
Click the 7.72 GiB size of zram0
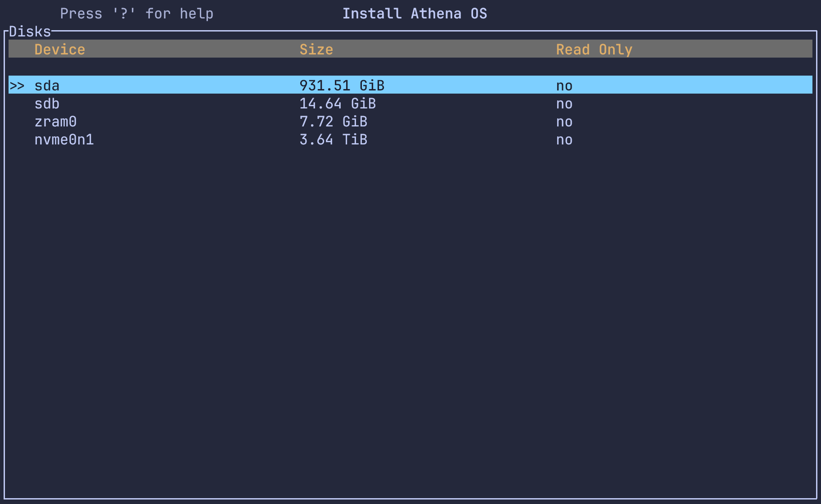click(334, 121)
